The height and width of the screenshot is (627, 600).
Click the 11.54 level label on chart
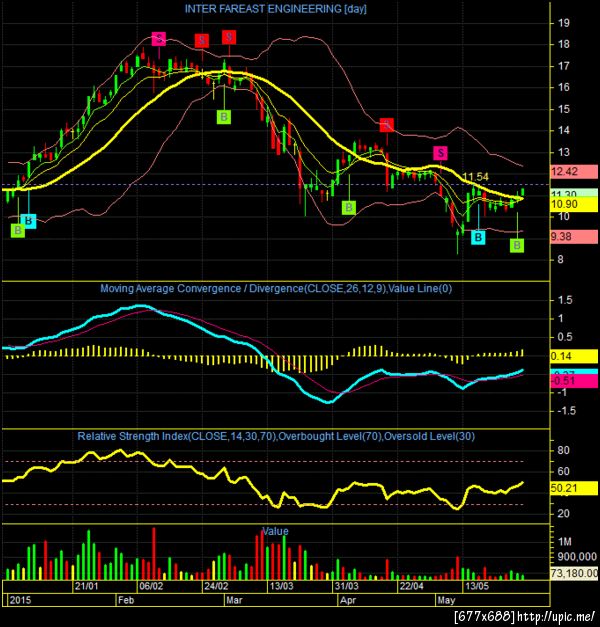[x=475, y=177]
